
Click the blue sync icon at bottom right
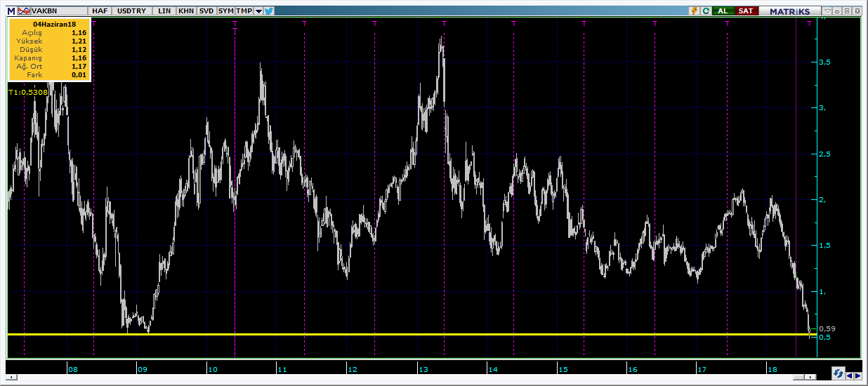838,373
